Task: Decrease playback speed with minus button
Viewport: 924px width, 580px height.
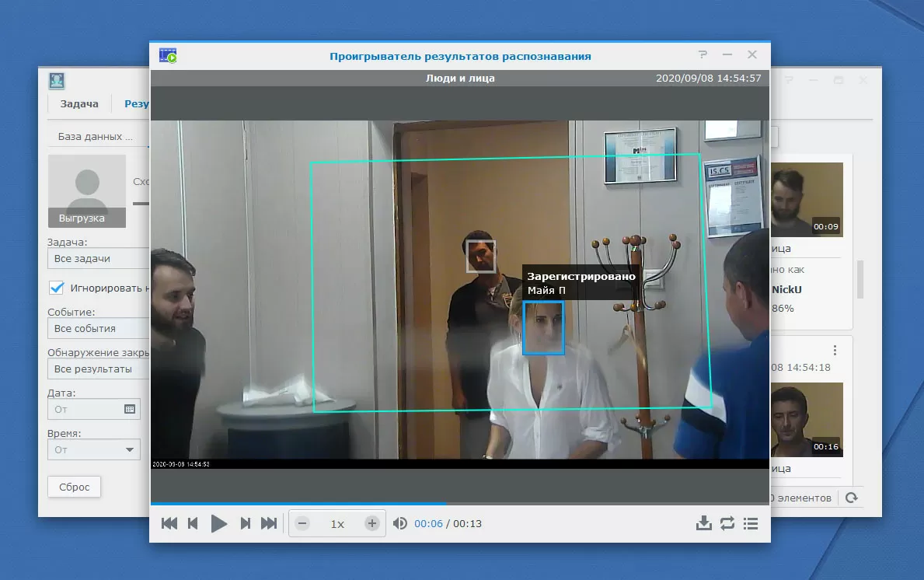Action: [x=303, y=523]
